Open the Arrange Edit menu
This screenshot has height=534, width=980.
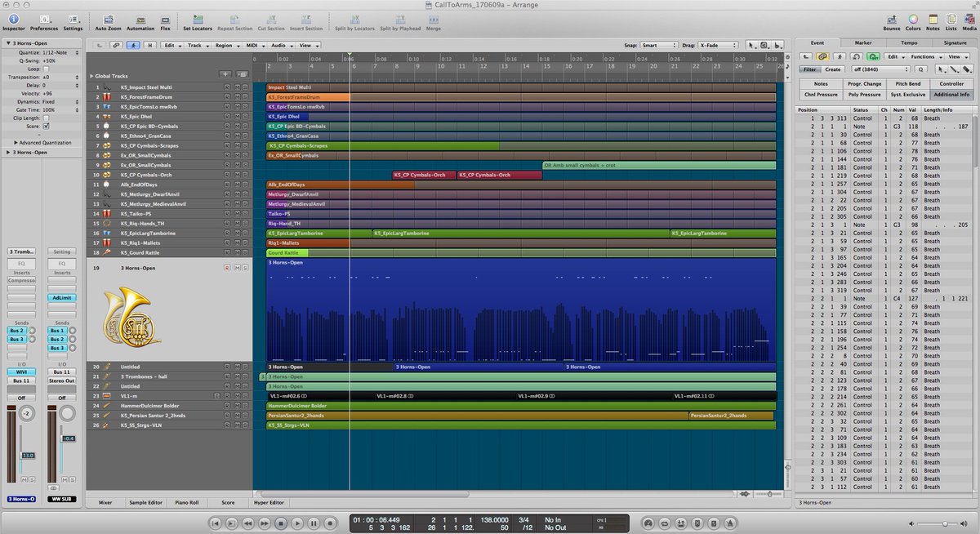pos(171,46)
